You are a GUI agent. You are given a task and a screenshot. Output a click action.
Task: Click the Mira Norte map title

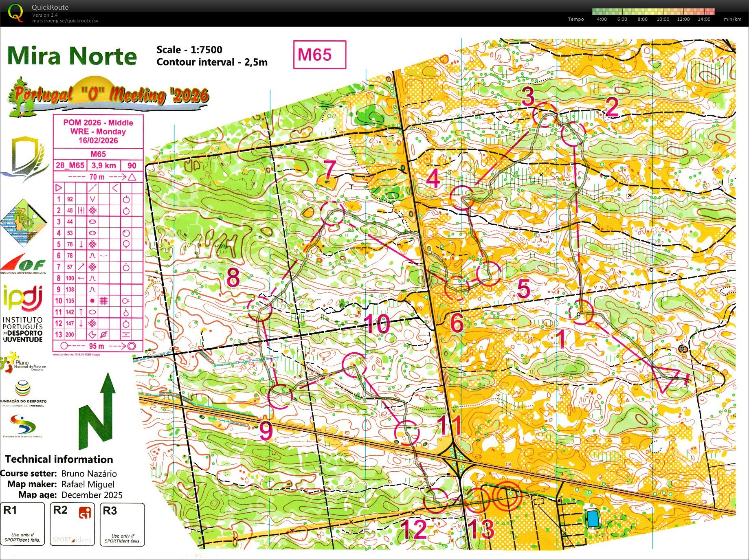(x=72, y=56)
